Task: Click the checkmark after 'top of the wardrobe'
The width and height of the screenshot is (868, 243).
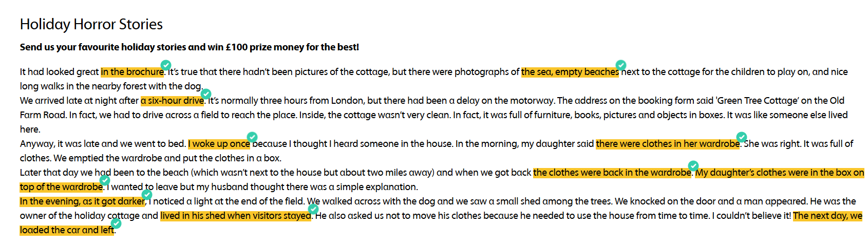Action: coord(105,180)
